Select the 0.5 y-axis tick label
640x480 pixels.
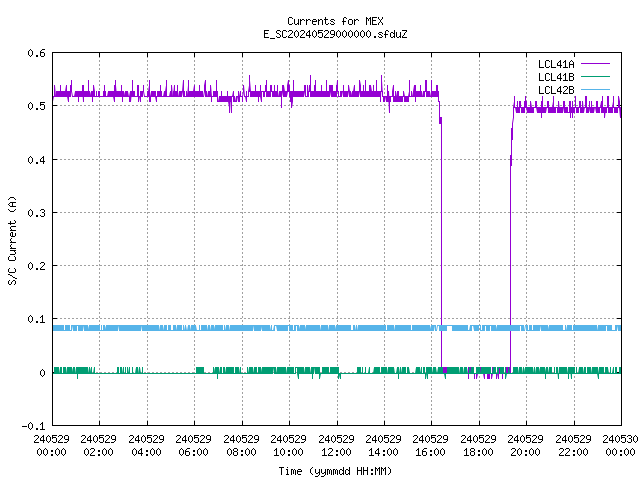pos(36,106)
